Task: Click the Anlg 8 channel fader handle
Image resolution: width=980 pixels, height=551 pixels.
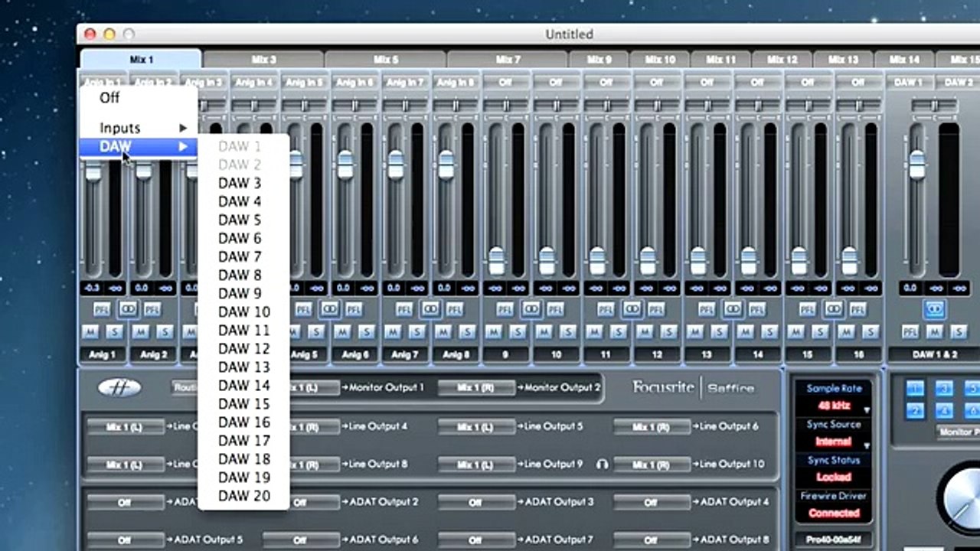Action: (x=446, y=164)
